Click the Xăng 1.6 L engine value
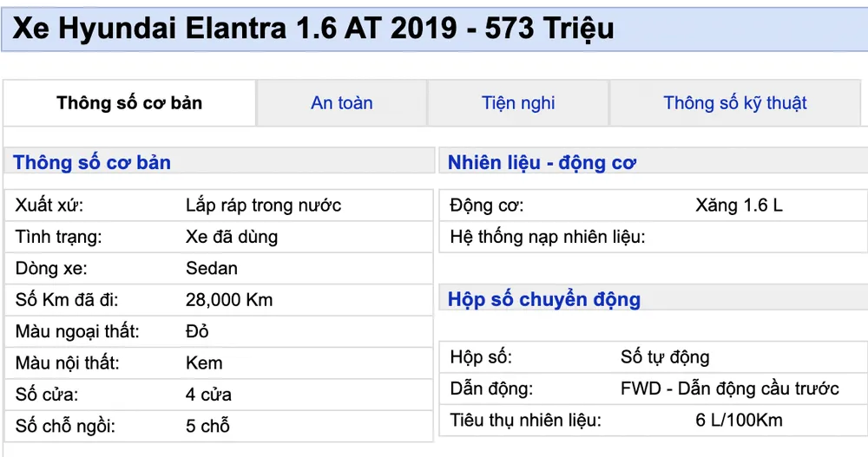This screenshot has height=457, width=868. pyautogui.click(x=738, y=206)
